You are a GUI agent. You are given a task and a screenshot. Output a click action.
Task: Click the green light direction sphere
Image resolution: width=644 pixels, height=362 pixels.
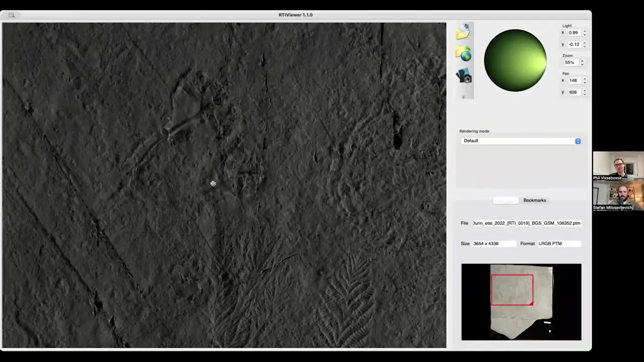point(515,60)
